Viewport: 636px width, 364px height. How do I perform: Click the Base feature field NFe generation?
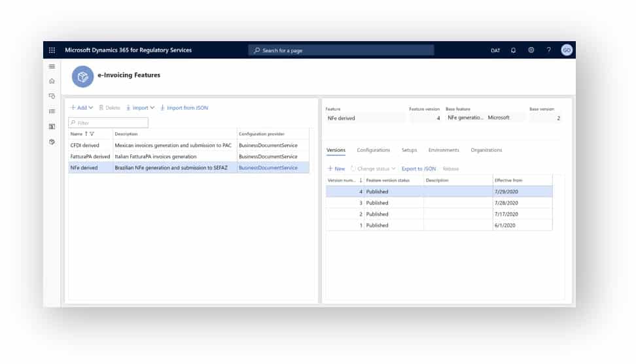click(x=465, y=118)
